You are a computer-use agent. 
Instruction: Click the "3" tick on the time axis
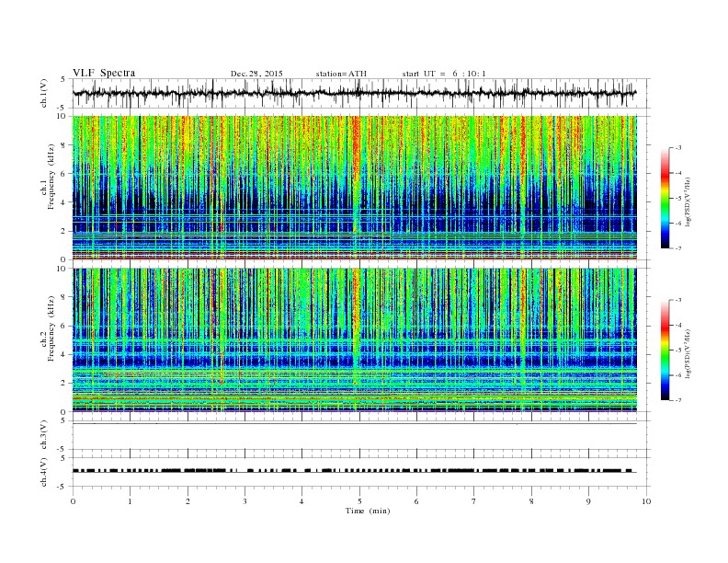(245, 501)
